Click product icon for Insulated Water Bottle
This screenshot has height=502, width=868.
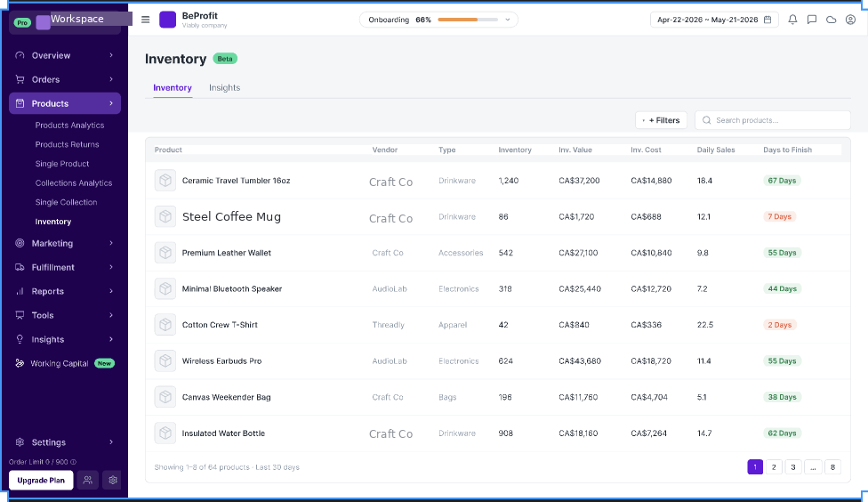(x=165, y=433)
